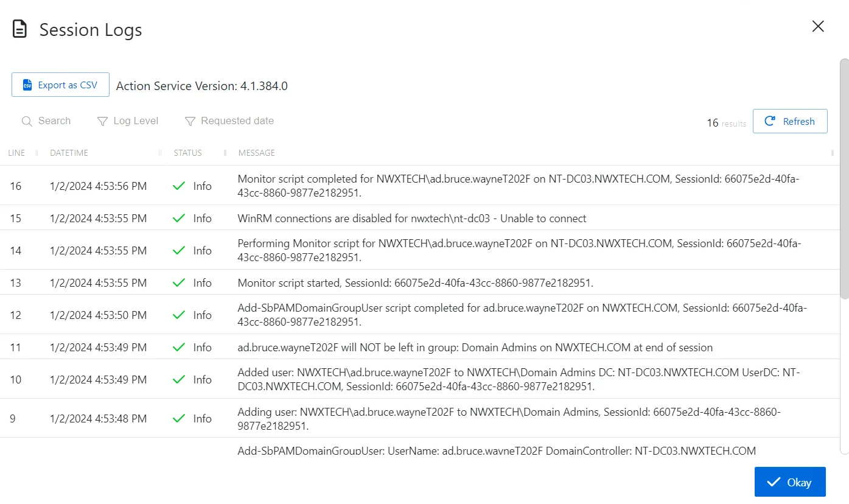
Task: Click the dialog's vertical scrollbar
Action: pos(844,178)
